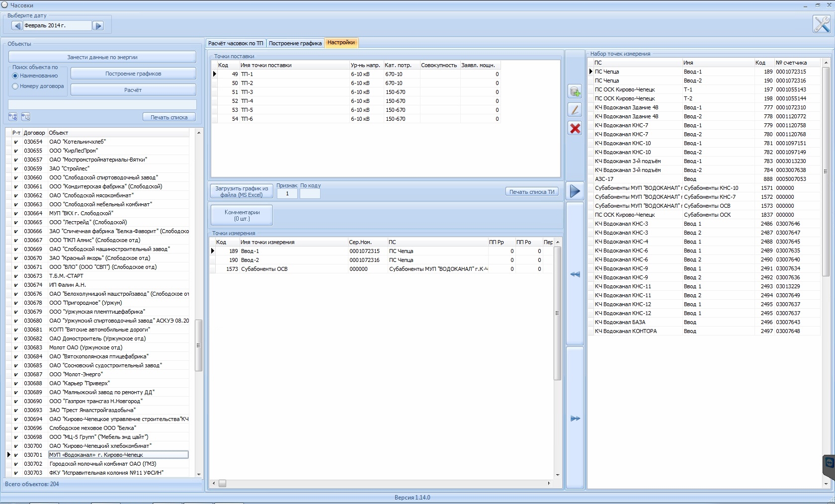Screen dimensions: 835x504
Task: Click the pencil edit icon
Action: click(575, 110)
